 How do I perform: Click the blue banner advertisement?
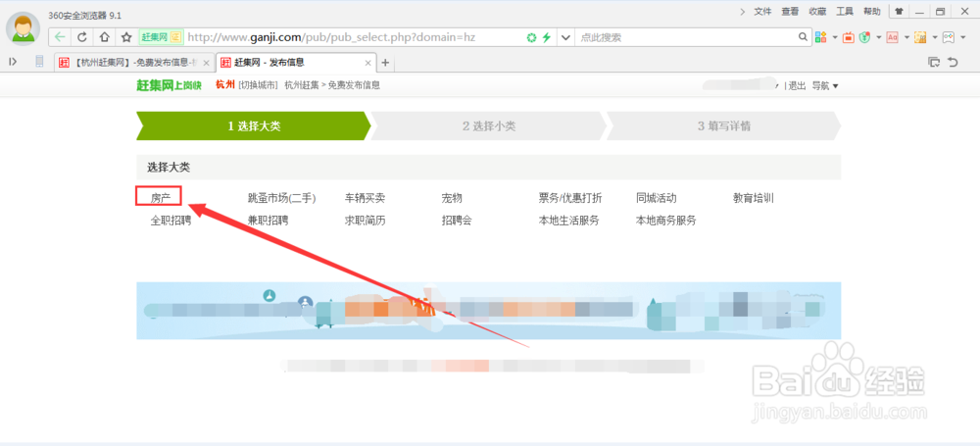point(489,311)
